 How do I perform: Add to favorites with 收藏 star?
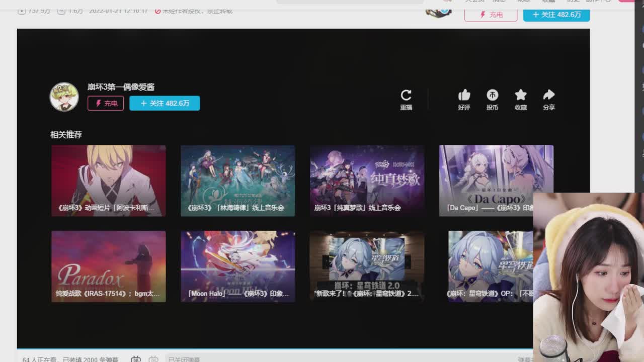(521, 95)
